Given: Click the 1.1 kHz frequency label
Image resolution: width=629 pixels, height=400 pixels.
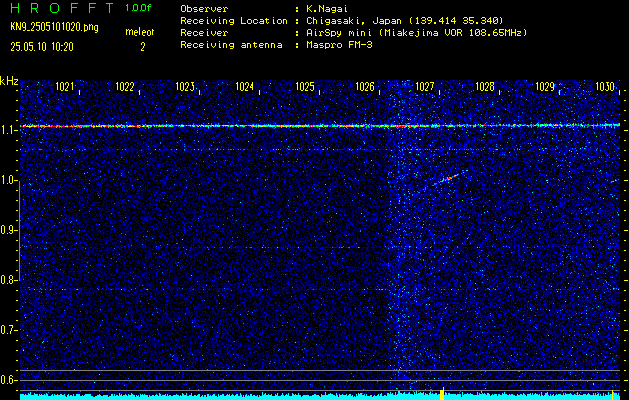Looking at the screenshot, I should 7,130.
